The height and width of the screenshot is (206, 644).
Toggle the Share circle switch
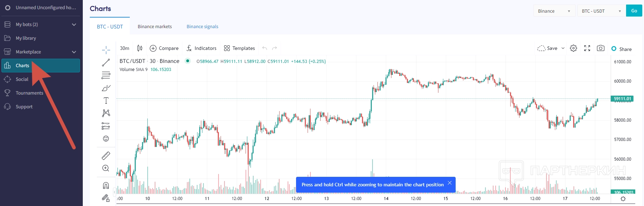point(614,49)
